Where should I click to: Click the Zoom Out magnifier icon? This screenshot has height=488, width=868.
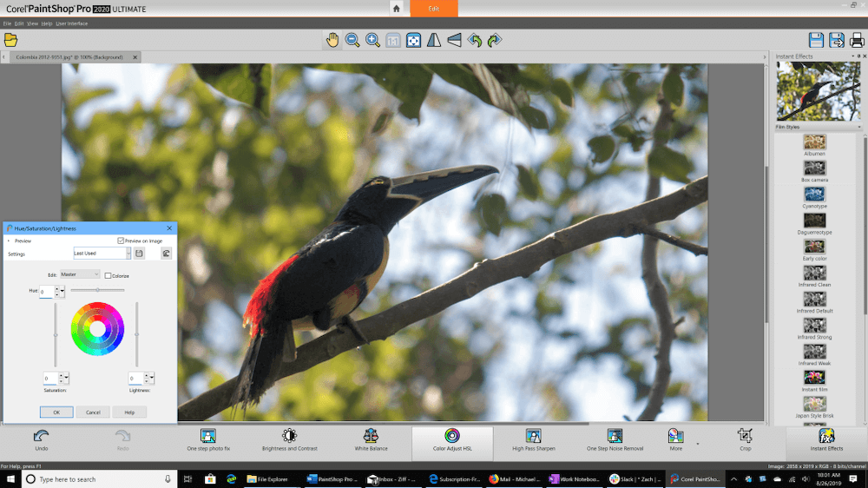tap(352, 40)
